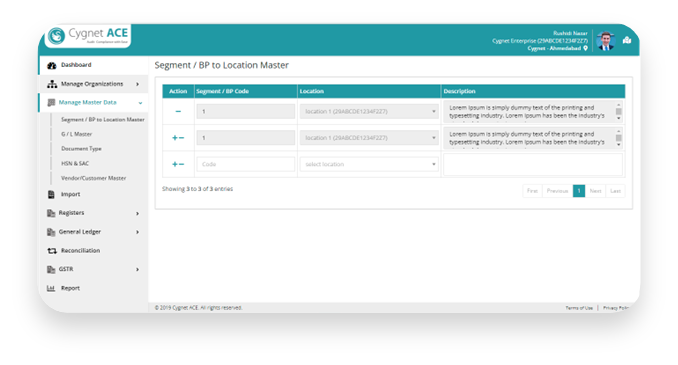The image size is (678, 365).
Task: Open the Dashboard gauge icon
Action: point(52,65)
